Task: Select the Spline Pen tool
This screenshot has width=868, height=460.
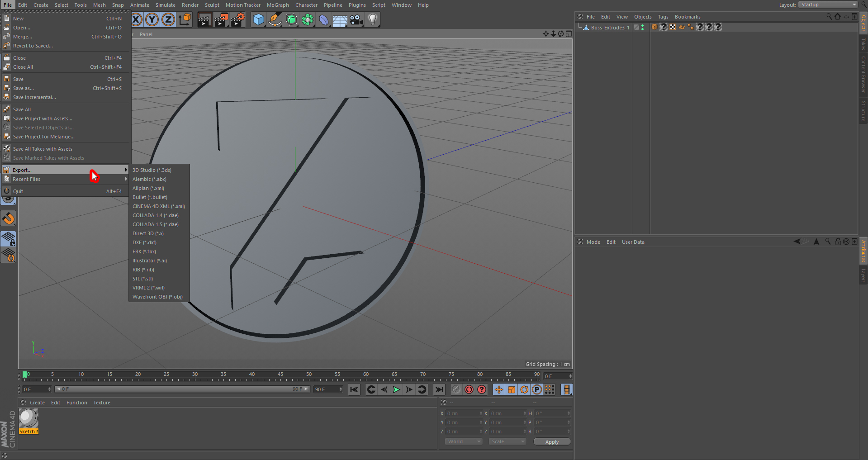Action: pos(275,20)
